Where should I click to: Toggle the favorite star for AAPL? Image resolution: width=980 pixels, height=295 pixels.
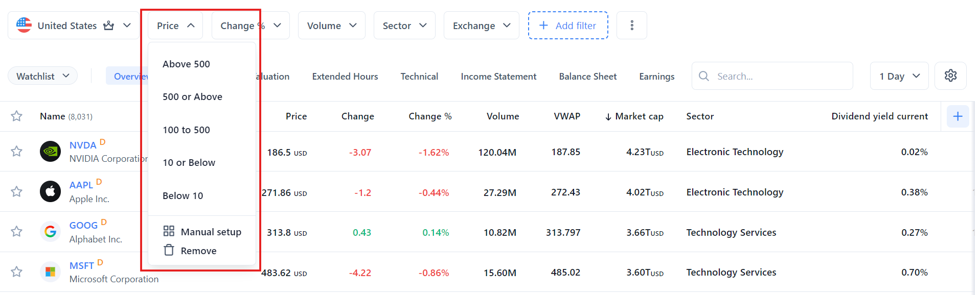click(x=17, y=192)
